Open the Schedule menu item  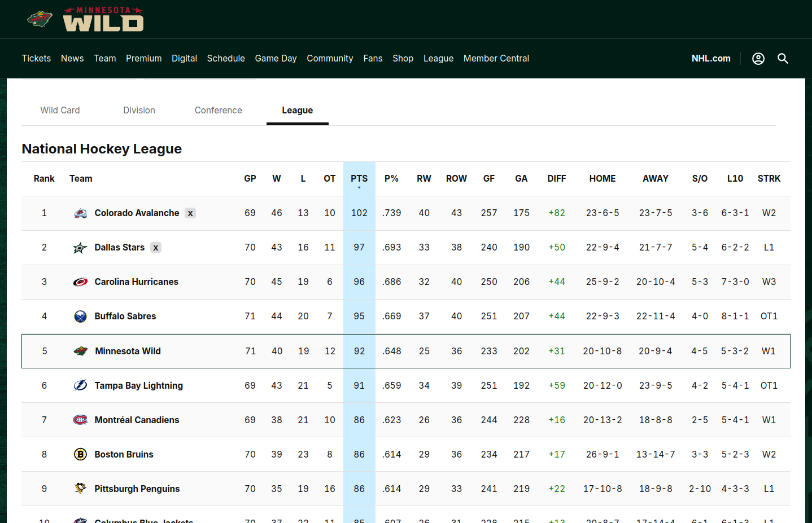pyautogui.click(x=226, y=59)
